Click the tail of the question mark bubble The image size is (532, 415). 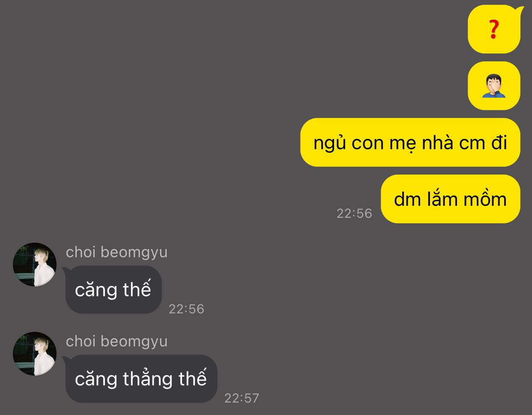pos(520,9)
